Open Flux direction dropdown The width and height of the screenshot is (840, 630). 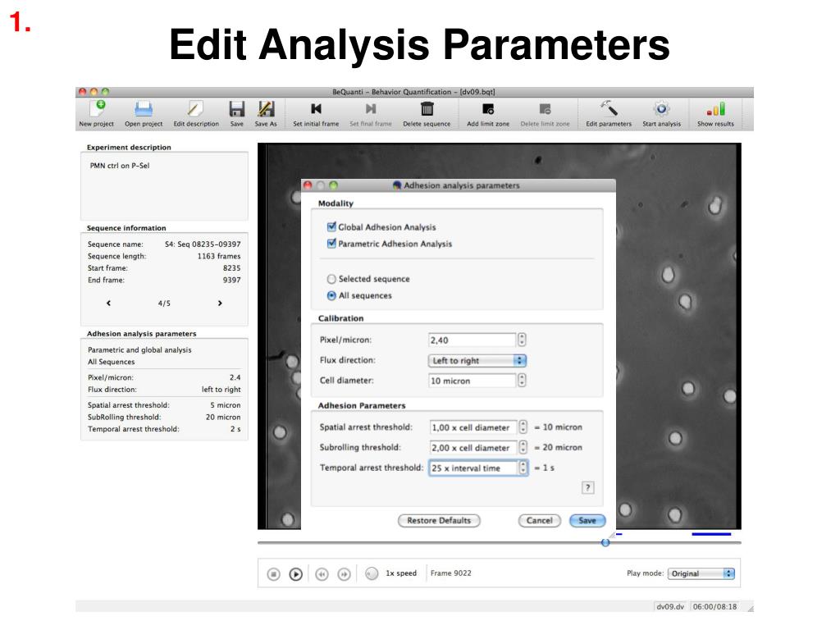(477, 361)
